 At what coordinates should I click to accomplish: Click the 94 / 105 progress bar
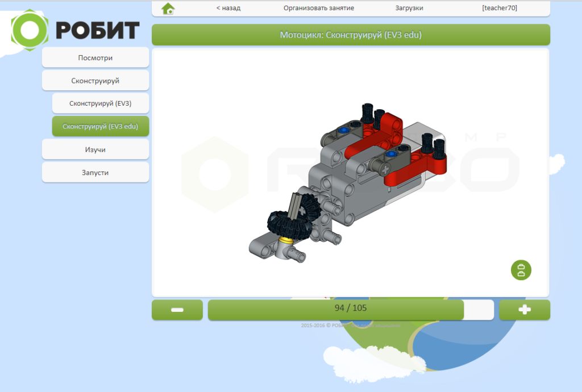click(x=351, y=310)
